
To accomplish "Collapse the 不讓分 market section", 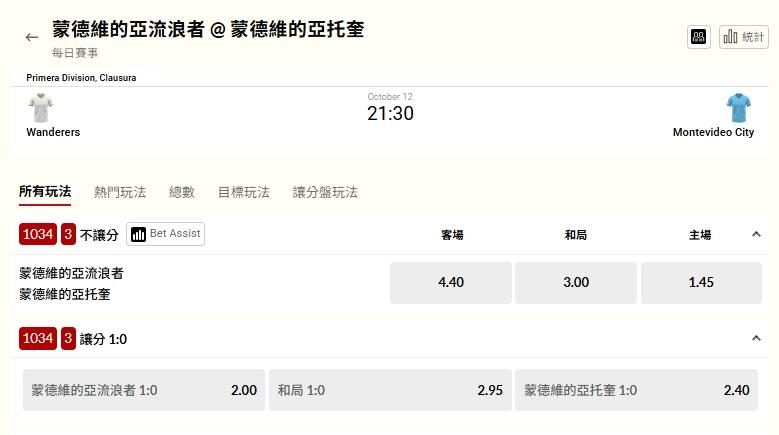I will coord(756,234).
